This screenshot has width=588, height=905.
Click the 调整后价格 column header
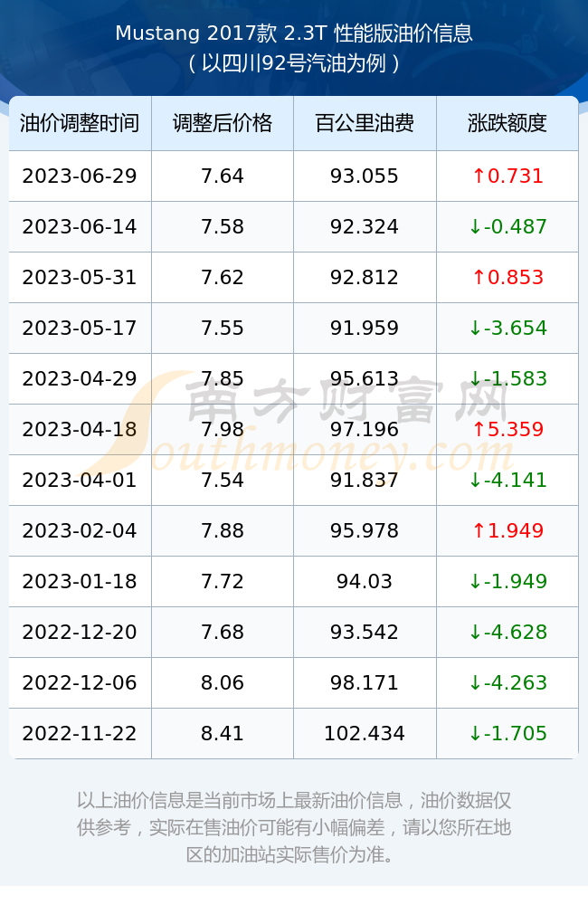pyautogui.click(x=223, y=123)
